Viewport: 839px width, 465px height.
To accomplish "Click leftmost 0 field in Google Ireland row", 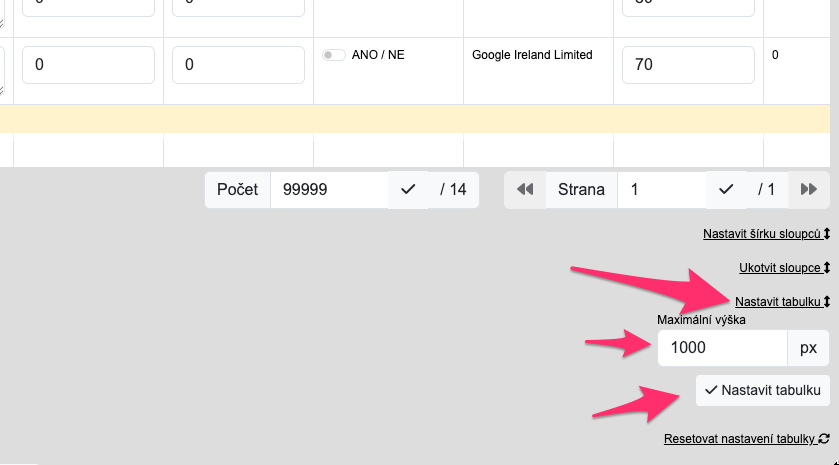I will 88,65.
